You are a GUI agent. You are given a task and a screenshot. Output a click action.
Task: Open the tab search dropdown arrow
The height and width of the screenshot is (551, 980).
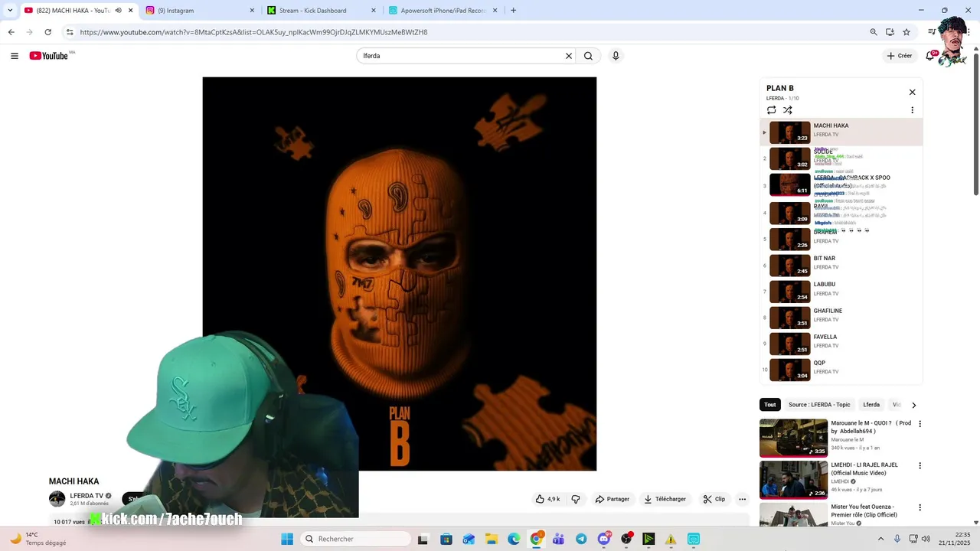click(10, 11)
